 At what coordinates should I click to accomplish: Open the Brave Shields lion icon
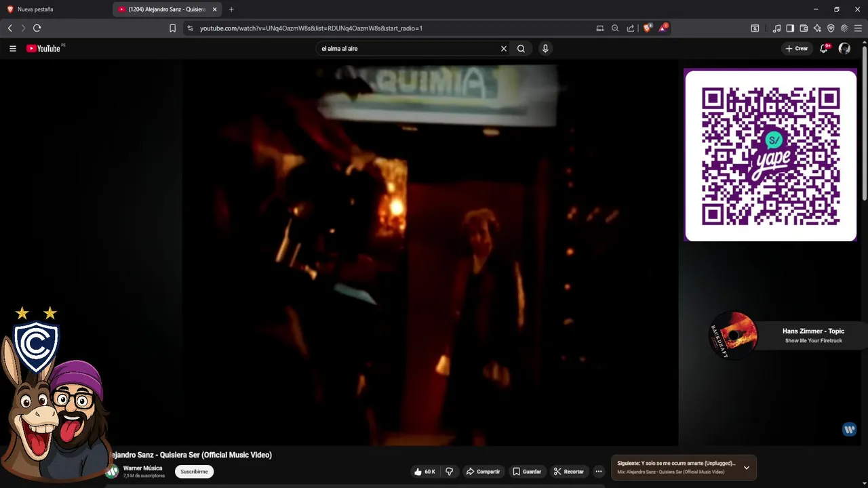[x=648, y=28]
